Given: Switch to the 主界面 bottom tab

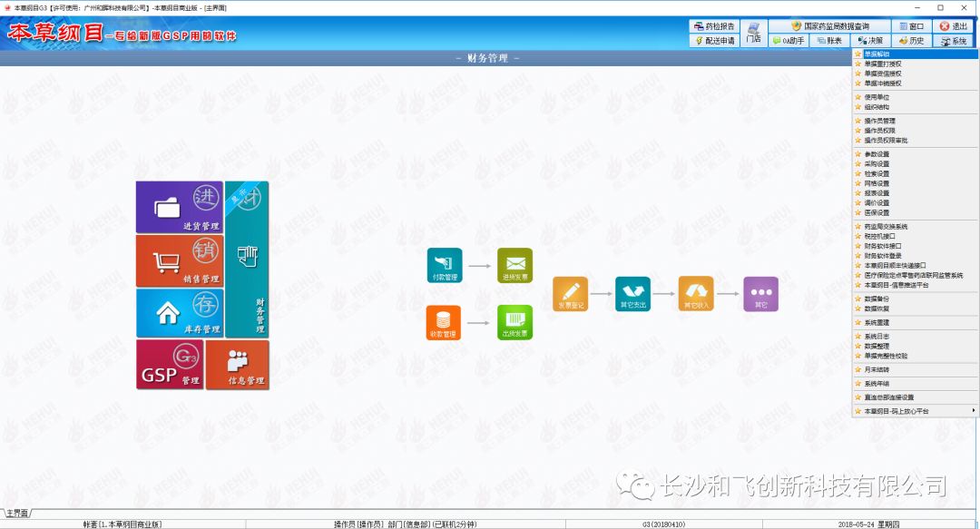Looking at the screenshot, I should tap(17, 514).
